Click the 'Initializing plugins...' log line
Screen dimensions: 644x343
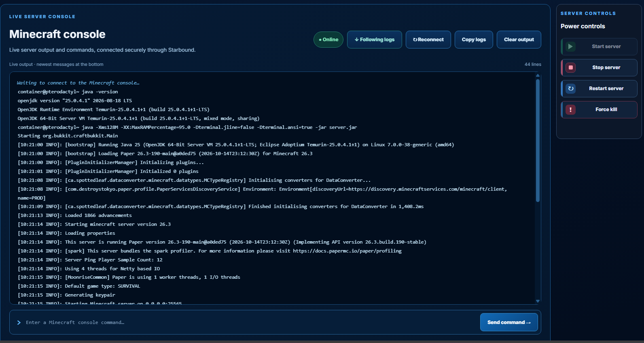111,162
